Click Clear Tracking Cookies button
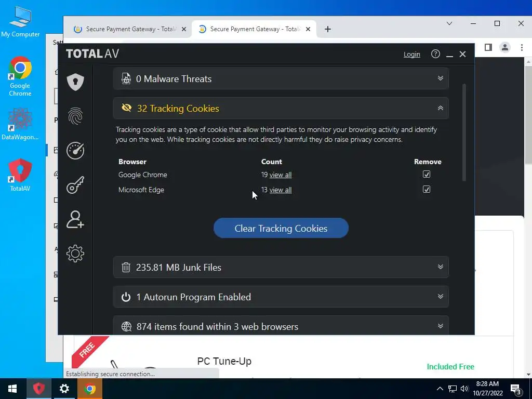 281,228
